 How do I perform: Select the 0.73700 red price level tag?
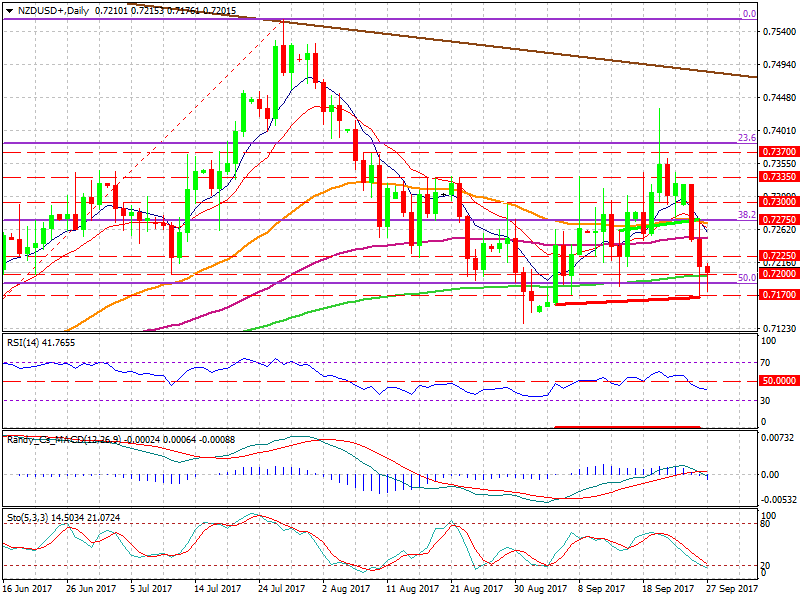[x=778, y=151]
